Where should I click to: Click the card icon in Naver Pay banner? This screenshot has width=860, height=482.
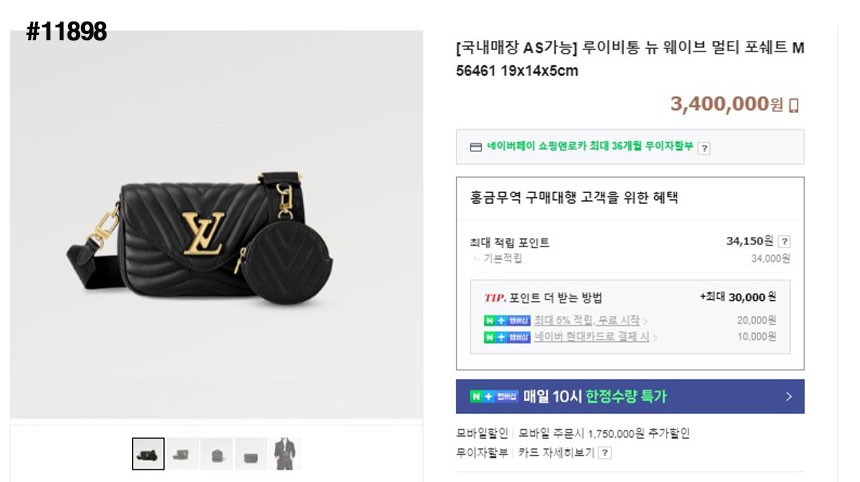476,147
